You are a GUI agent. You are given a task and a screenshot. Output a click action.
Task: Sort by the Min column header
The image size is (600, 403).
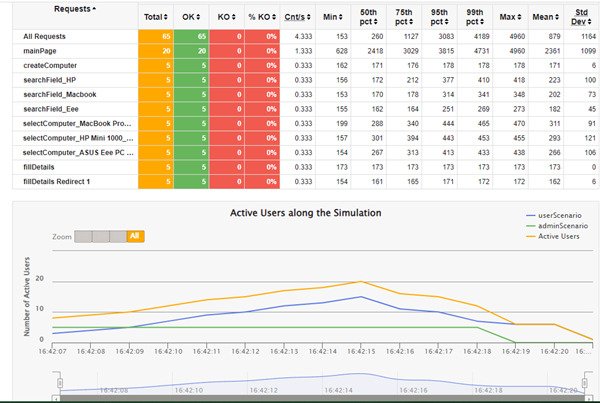coord(333,17)
